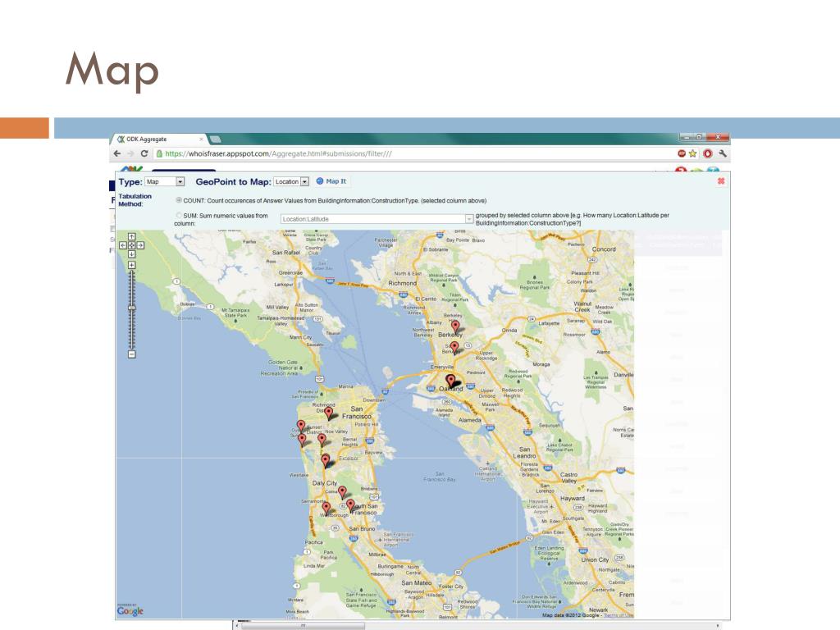Click the map pan center button

coord(132,245)
